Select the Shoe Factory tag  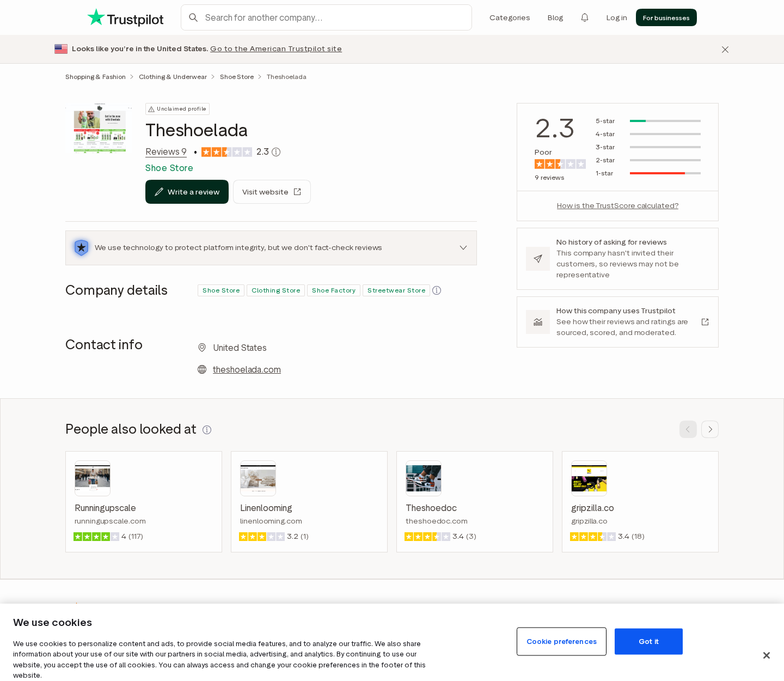coord(334,290)
